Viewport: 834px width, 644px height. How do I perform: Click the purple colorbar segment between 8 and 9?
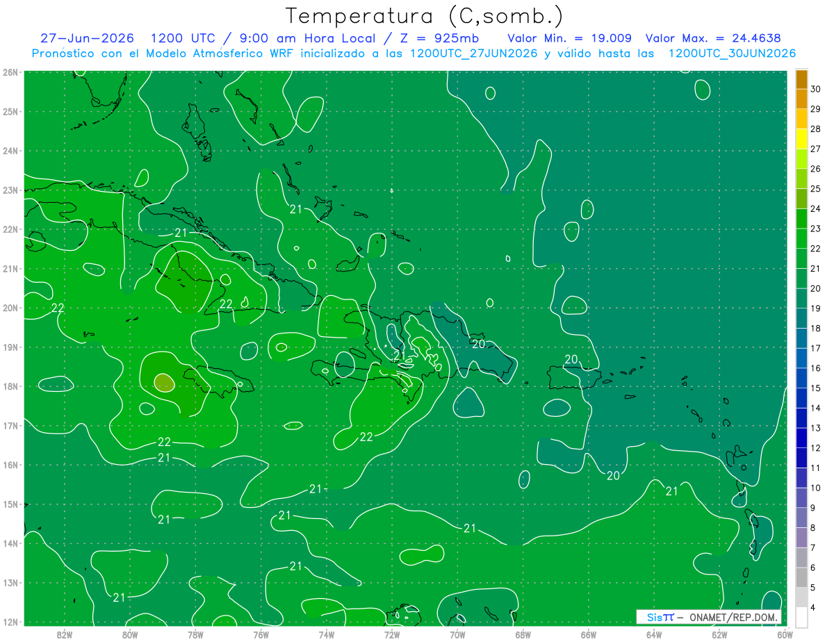(x=801, y=518)
